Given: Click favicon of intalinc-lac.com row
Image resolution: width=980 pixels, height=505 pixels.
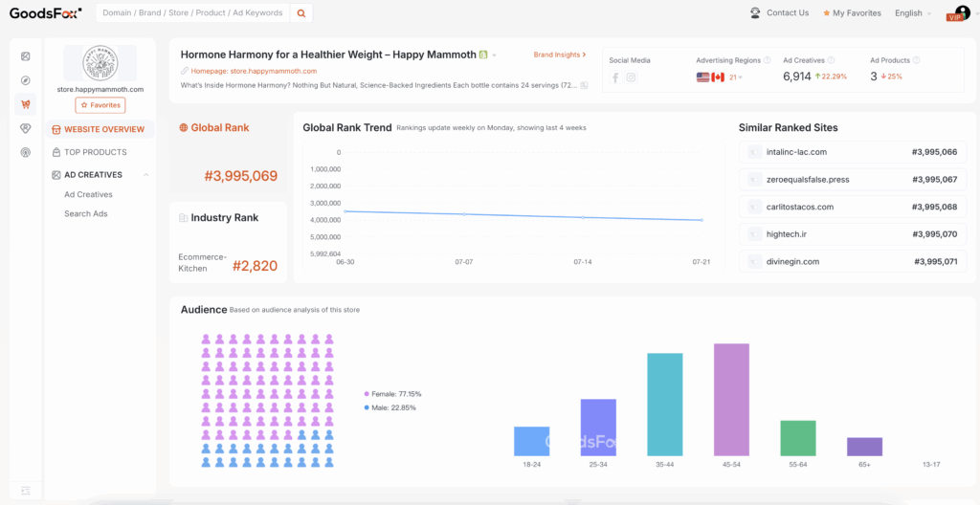Looking at the screenshot, I should tap(754, 152).
